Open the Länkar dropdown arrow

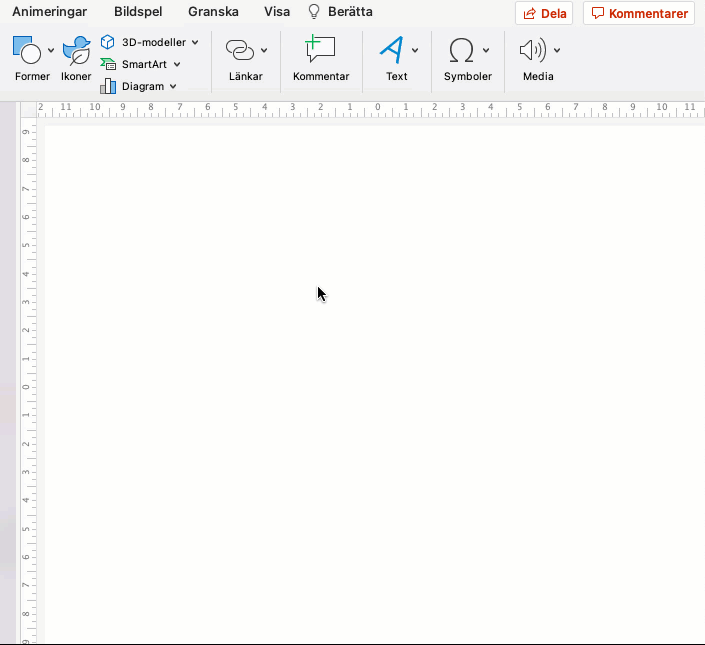coord(264,50)
